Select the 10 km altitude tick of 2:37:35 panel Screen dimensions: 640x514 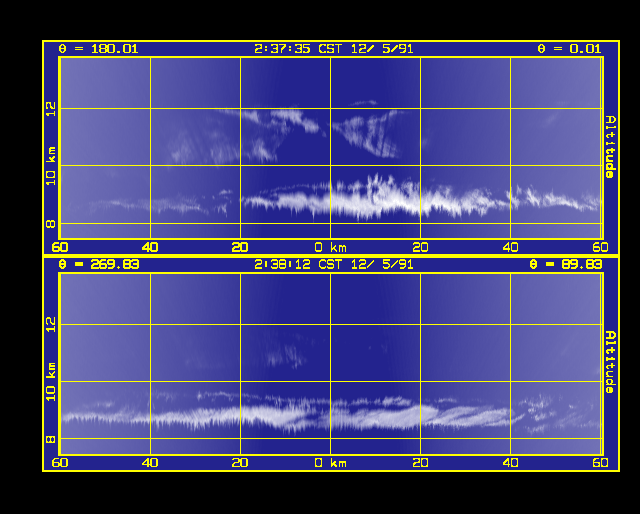pyautogui.click(x=51, y=166)
